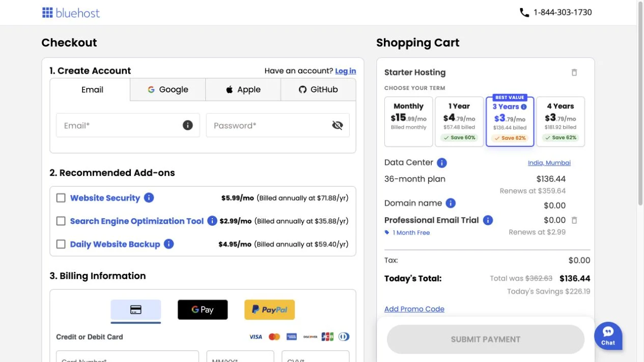Check the Daily Website Backup add-on
644x362 pixels.
[61, 244]
